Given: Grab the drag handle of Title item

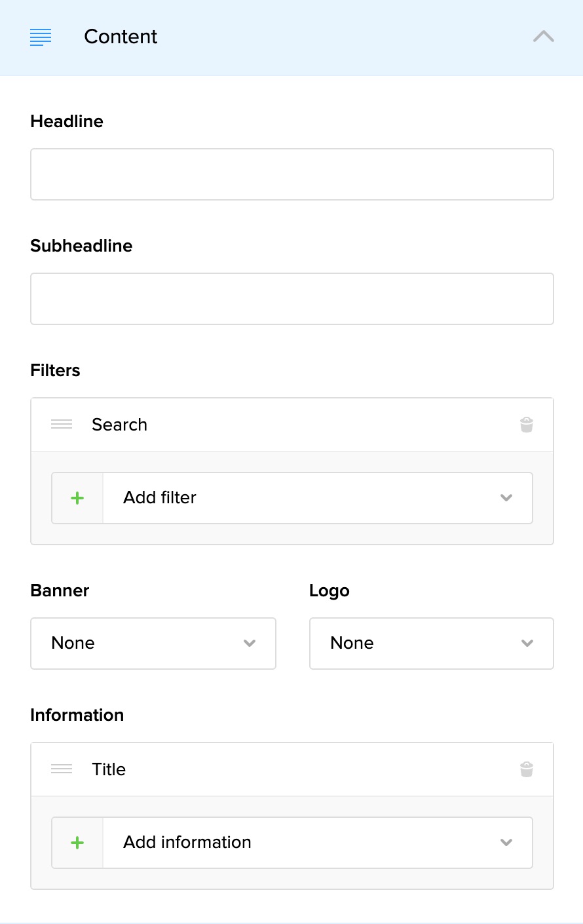Looking at the screenshot, I should pyautogui.click(x=62, y=769).
